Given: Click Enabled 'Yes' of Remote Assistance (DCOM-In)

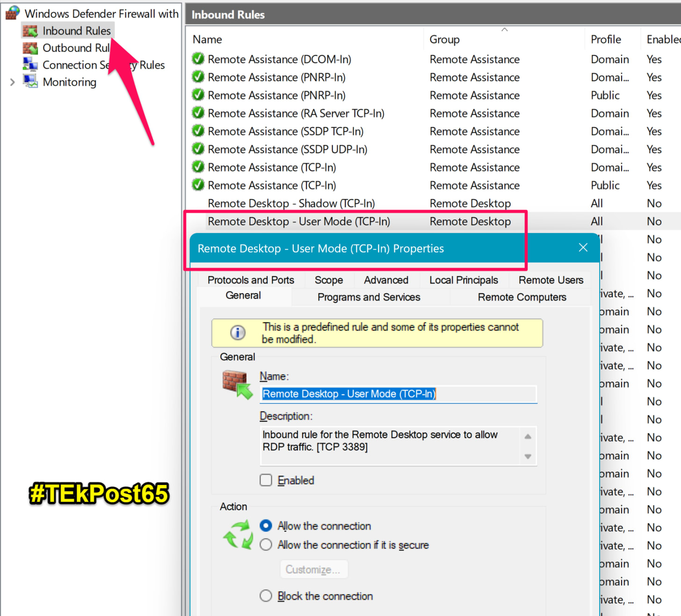Looking at the screenshot, I should click(654, 59).
